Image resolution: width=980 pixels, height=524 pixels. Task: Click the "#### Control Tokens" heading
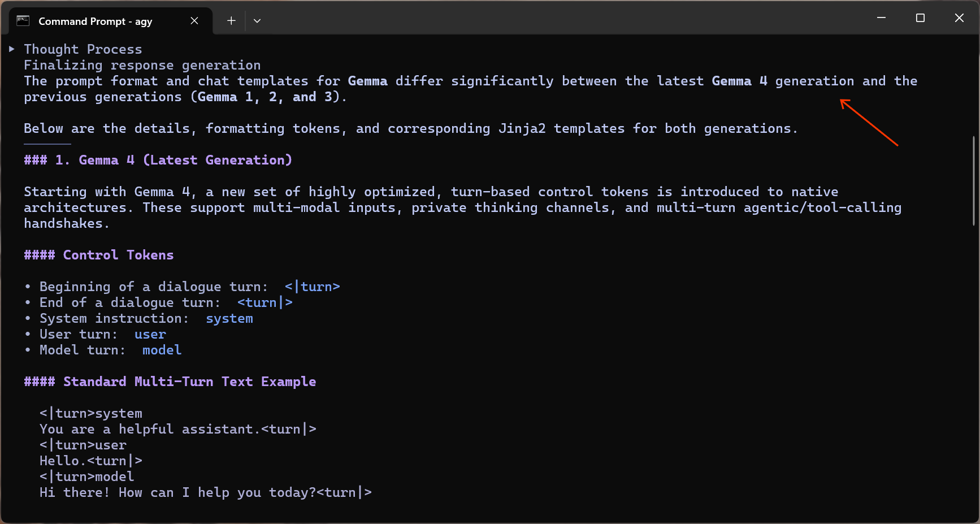coord(99,255)
